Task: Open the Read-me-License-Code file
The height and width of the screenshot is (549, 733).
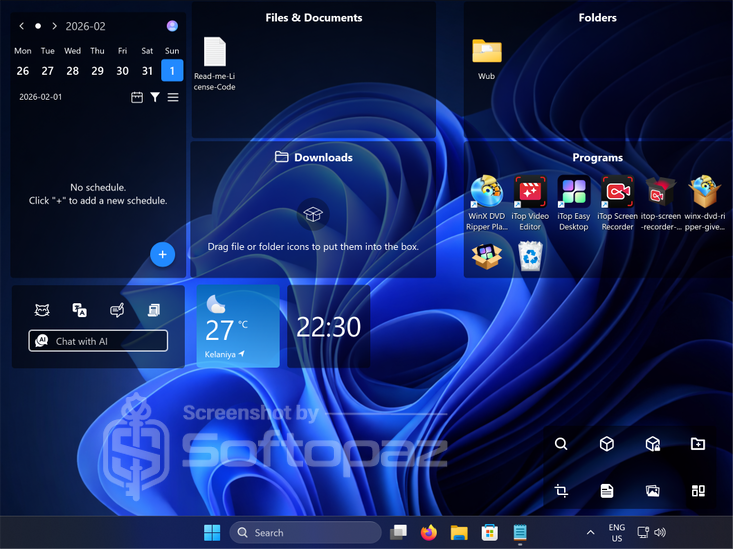Action: 215,64
